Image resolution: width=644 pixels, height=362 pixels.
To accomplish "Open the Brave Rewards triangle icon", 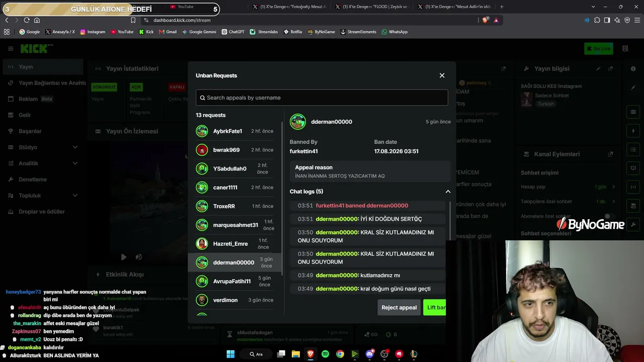I will (x=496, y=20).
